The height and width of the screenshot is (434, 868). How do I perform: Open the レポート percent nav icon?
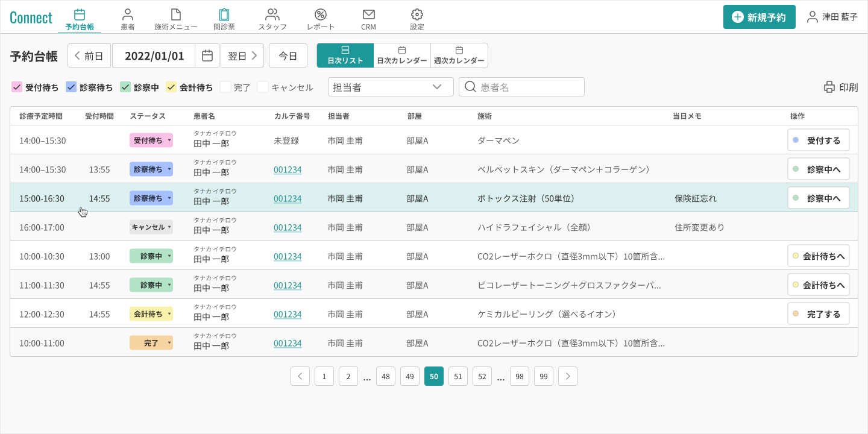click(x=321, y=14)
